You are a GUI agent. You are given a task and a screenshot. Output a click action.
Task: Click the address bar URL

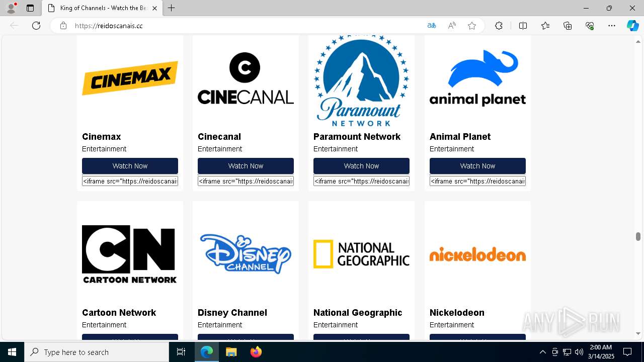[109, 26]
